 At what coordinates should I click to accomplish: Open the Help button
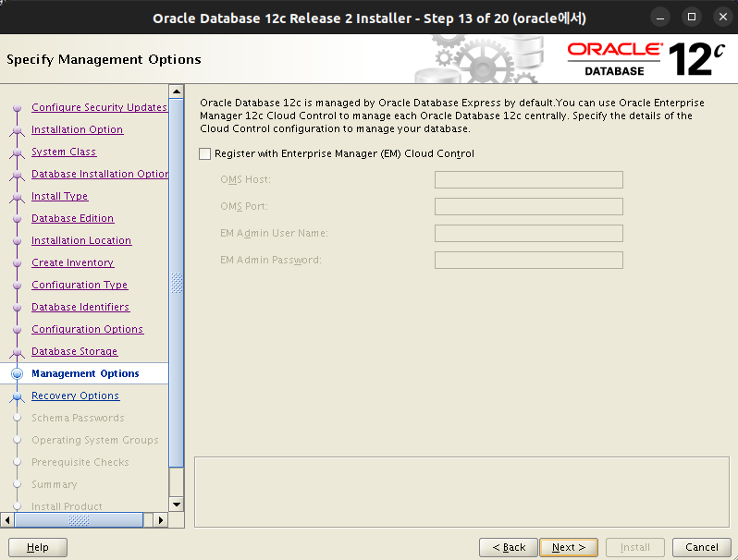coord(38,547)
